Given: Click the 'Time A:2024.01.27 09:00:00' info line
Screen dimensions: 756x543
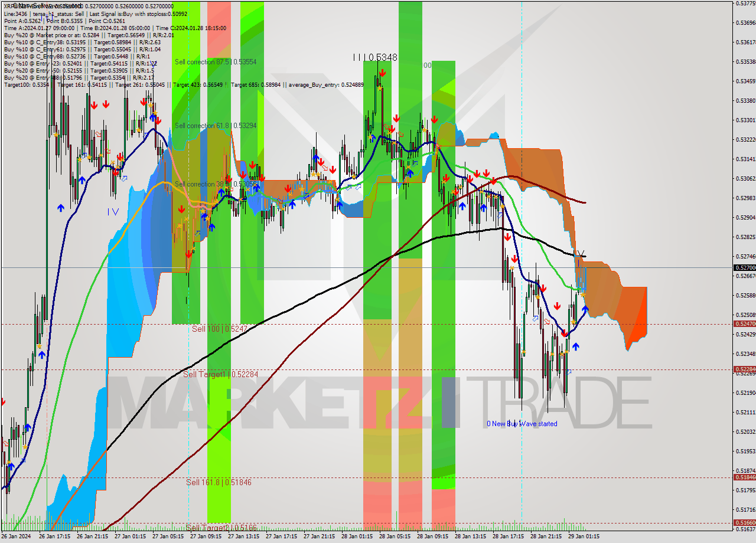Looking at the screenshot, I should coord(115,28).
